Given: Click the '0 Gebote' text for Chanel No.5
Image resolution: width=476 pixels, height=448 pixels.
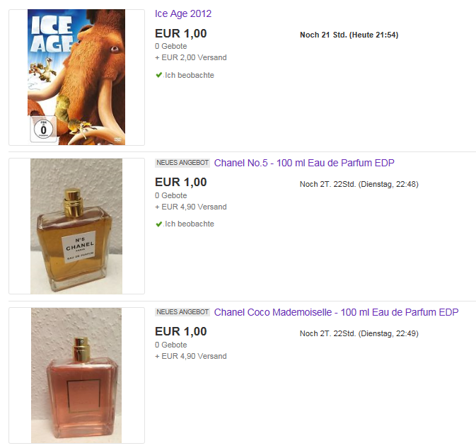Looking at the screenshot, I should point(171,195).
